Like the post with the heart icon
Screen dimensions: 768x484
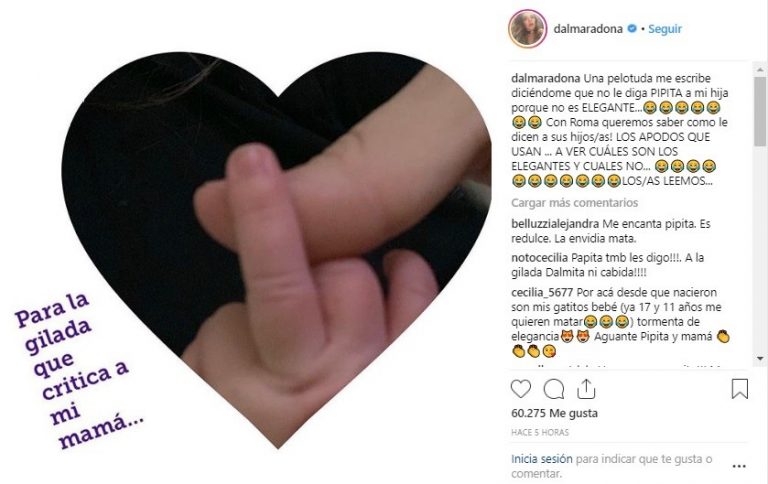point(521,389)
